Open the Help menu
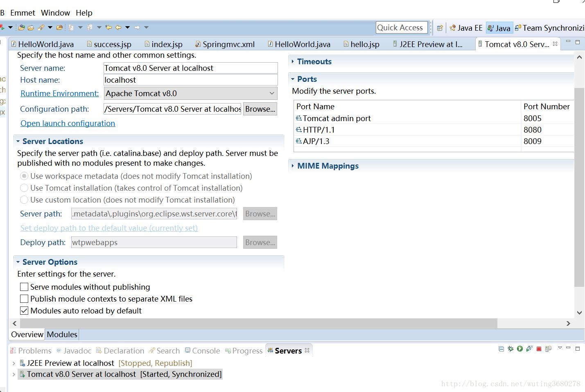585x392 pixels. coord(84,13)
